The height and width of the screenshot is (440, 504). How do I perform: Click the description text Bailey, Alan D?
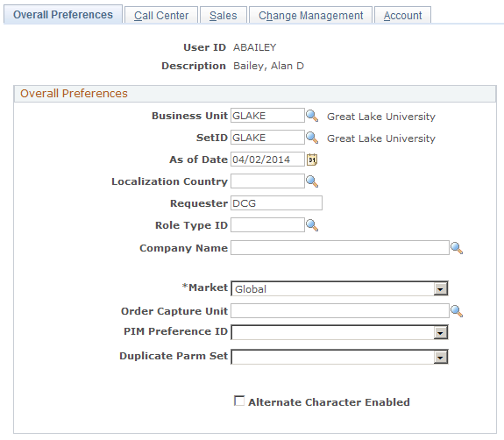(268, 66)
